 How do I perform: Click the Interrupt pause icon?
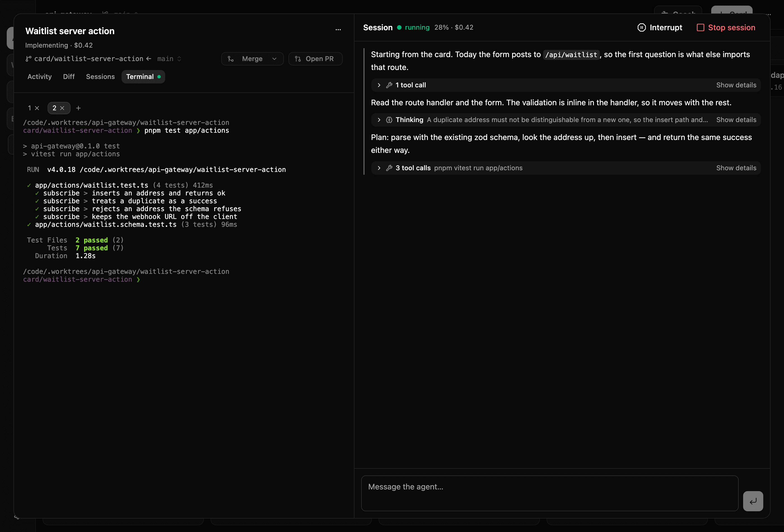[x=642, y=28]
